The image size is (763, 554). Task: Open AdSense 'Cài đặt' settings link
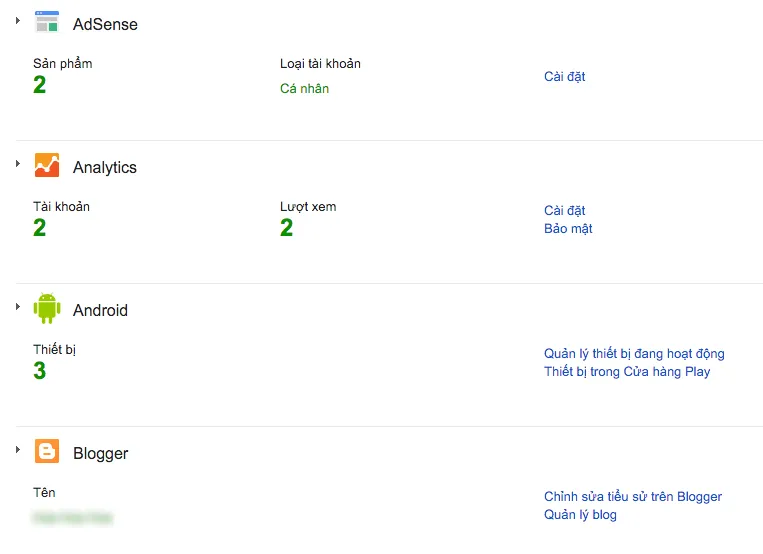coord(564,76)
